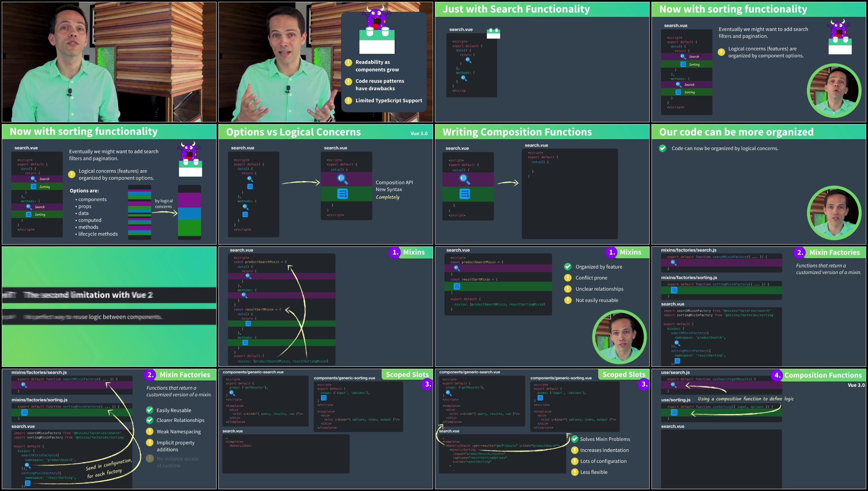868x491 pixels.
Task: Click the 'Send in configuration for each factory' note
Action: click(108, 468)
